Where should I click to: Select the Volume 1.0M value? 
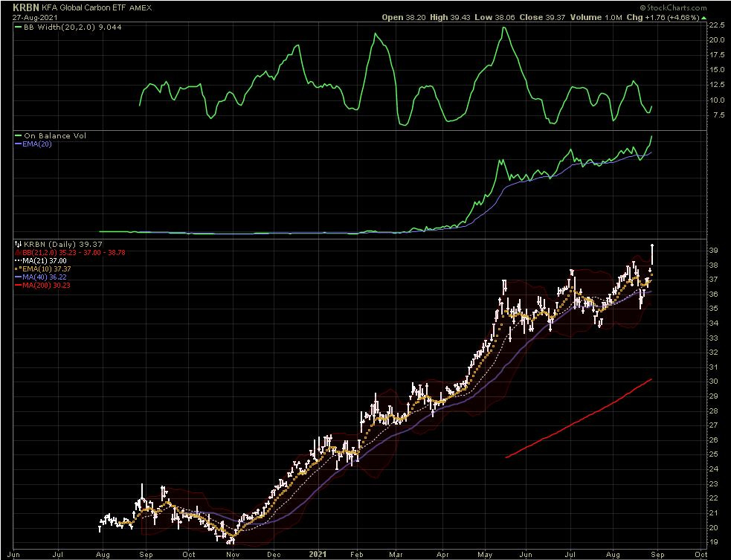[596, 17]
